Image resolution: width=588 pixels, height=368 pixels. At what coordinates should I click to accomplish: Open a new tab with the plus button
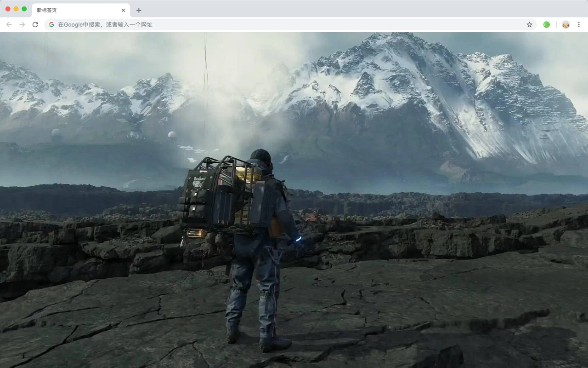click(x=139, y=10)
